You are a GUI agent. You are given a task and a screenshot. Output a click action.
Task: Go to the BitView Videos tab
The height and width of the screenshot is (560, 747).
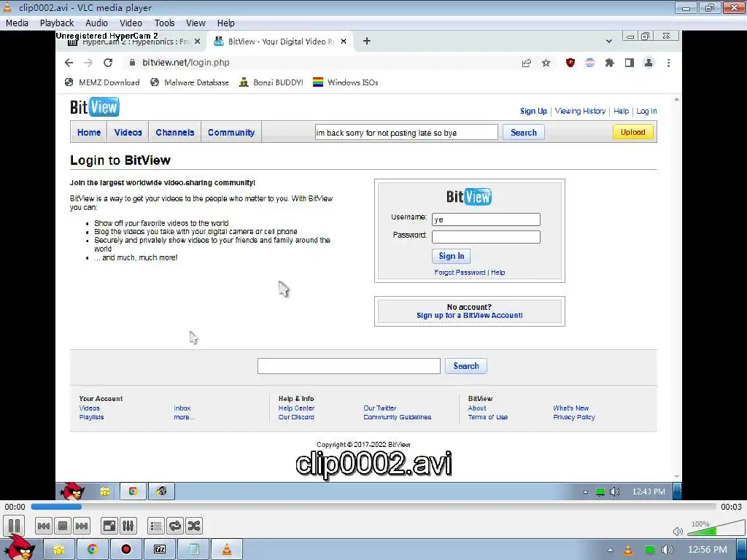tap(128, 133)
